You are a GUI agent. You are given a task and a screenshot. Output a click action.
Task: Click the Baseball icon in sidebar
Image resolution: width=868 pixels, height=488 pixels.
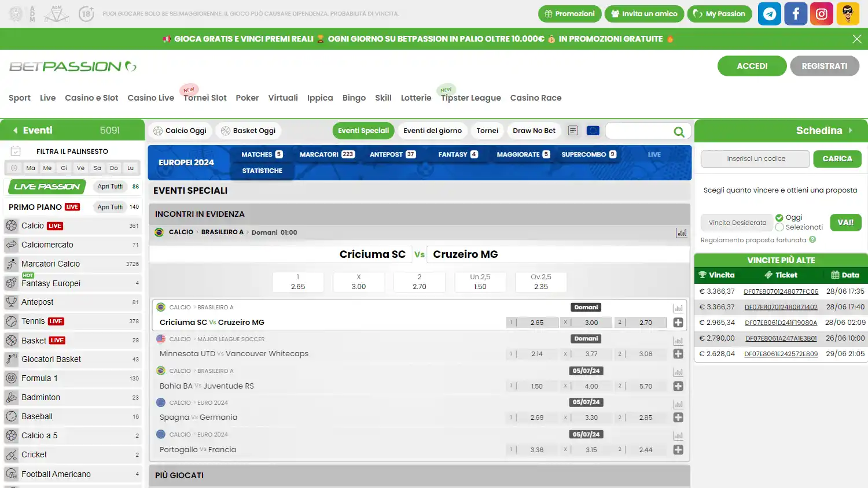pos(11,417)
